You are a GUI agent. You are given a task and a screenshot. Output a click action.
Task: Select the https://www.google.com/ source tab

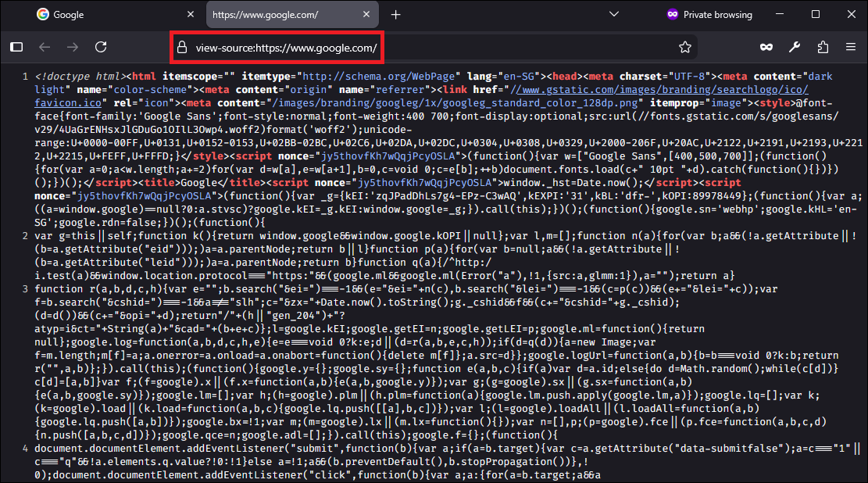(x=291, y=14)
